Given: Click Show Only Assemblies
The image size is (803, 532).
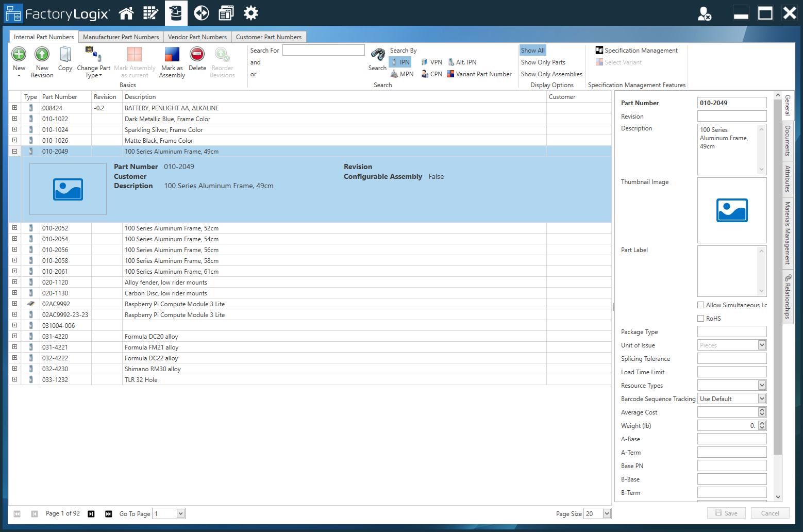Looking at the screenshot, I should (551, 74).
